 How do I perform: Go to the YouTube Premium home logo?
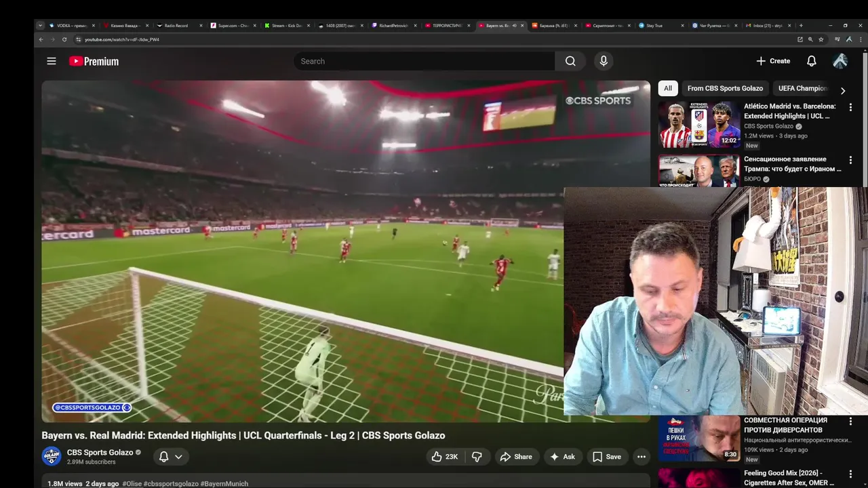[x=94, y=61]
